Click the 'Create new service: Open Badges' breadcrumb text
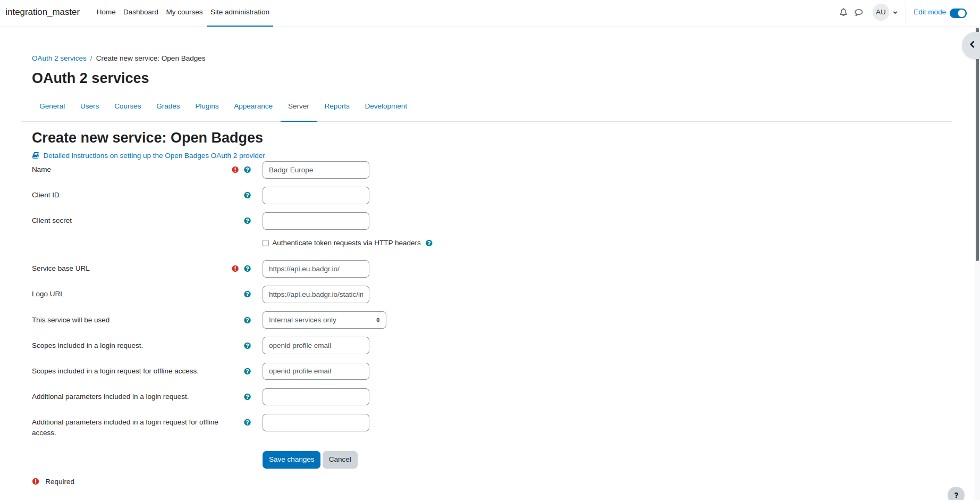The width and height of the screenshot is (980, 500). [x=150, y=59]
